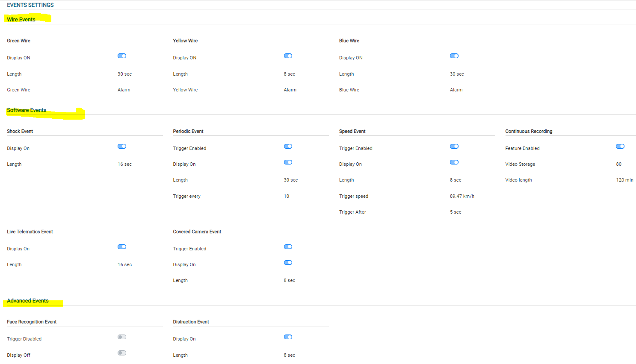
Task: Enable Face Recognition Trigger Disabled switch
Action: (x=122, y=337)
